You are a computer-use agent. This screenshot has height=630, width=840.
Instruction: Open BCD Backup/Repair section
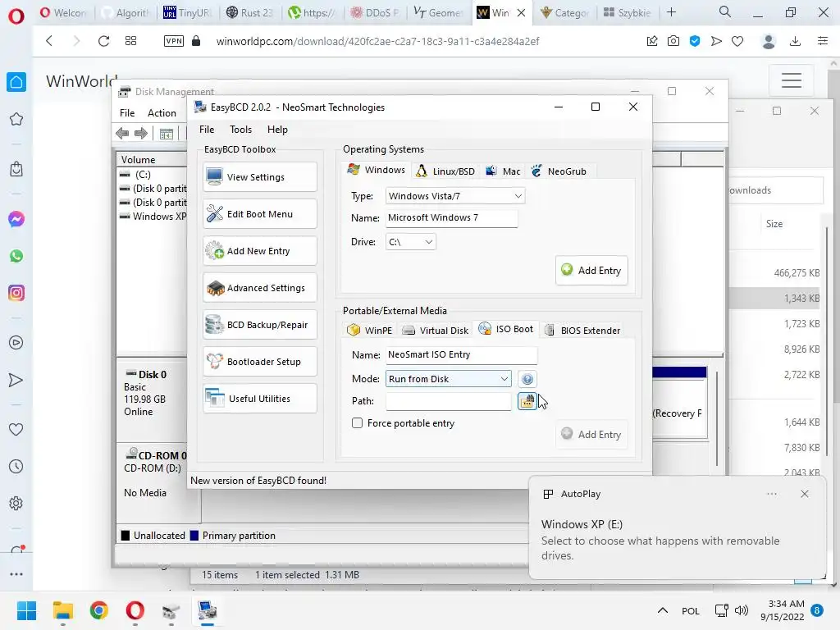click(260, 325)
